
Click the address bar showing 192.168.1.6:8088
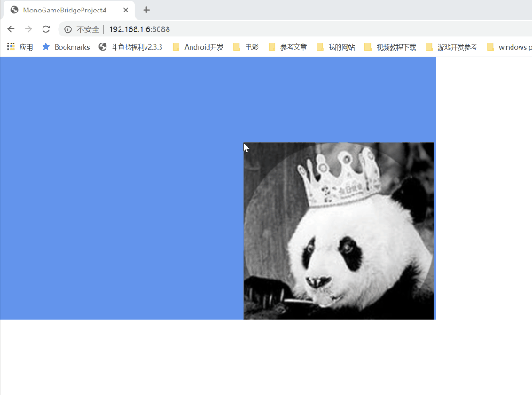tap(266, 28)
